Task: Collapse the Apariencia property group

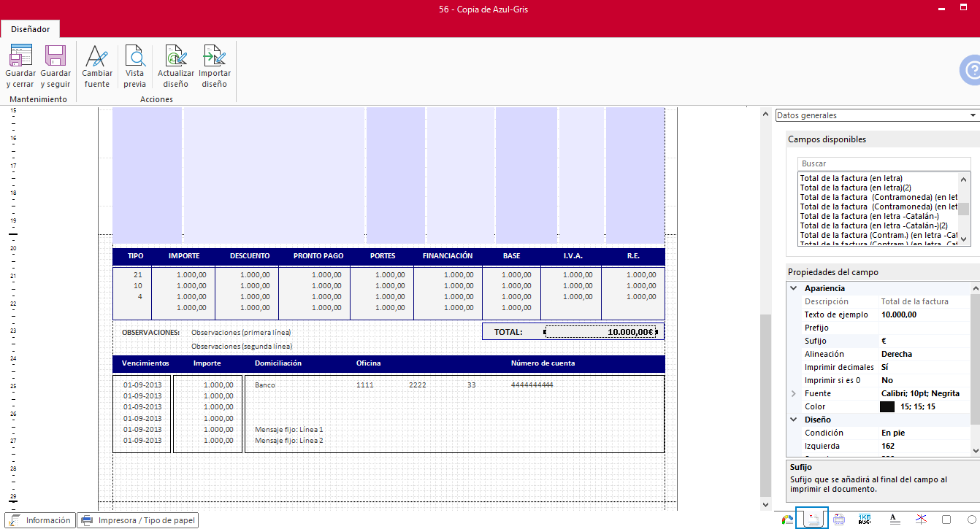Action: (794, 288)
